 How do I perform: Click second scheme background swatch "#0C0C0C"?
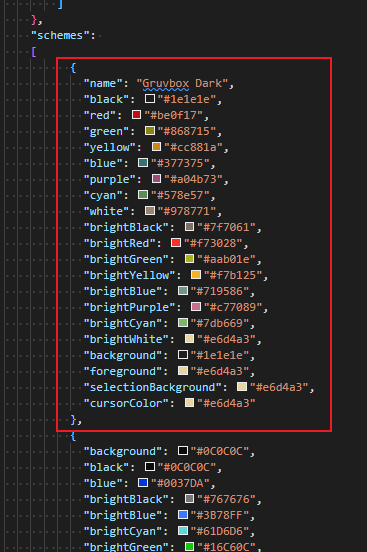tap(183, 451)
